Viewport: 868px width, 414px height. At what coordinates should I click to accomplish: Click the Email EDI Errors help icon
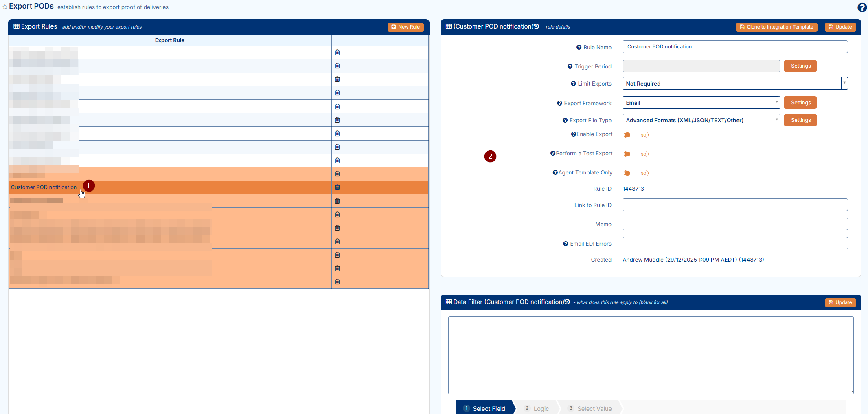coord(565,244)
